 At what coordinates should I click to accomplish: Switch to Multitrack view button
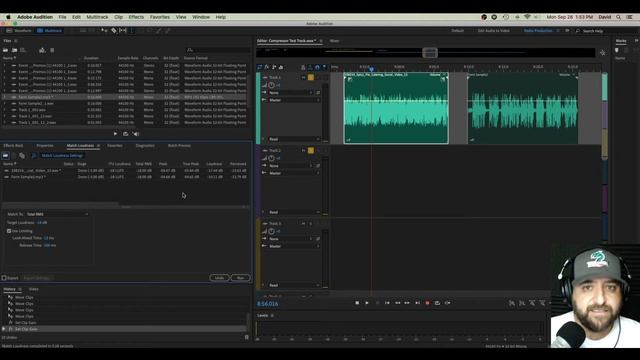click(49, 31)
